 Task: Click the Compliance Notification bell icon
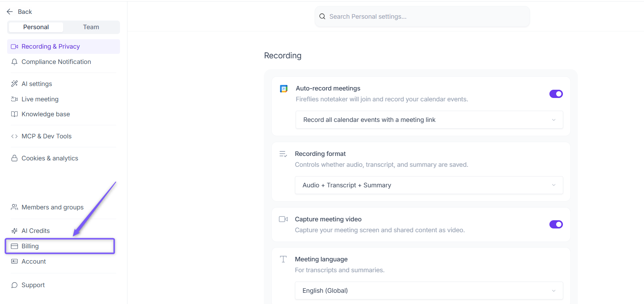click(x=15, y=62)
